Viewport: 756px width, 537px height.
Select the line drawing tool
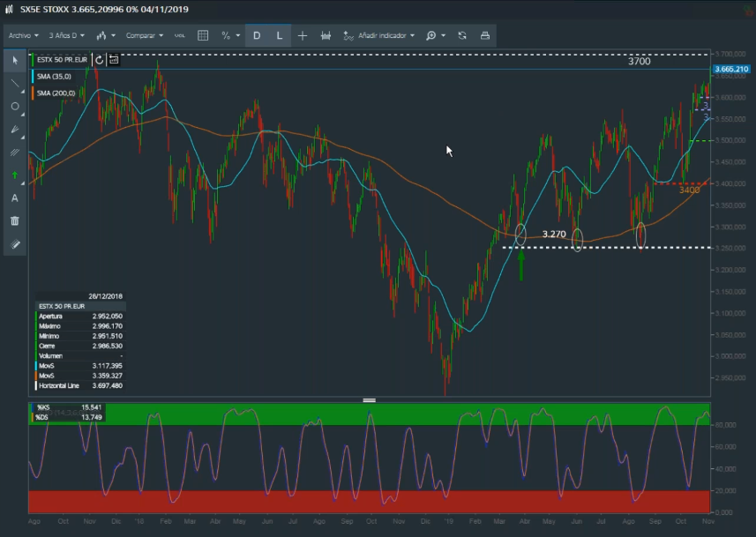tap(15, 84)
